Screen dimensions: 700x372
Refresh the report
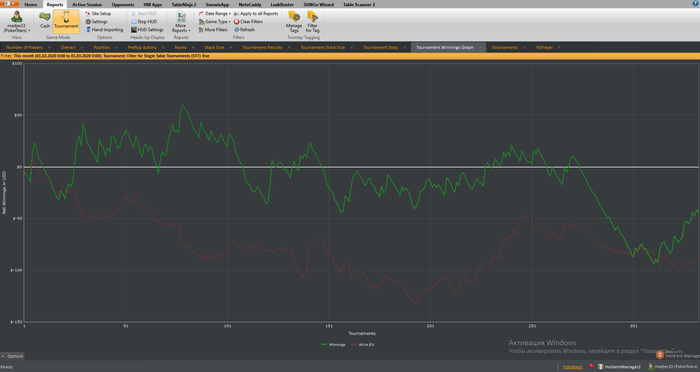[x=244, y=29]
